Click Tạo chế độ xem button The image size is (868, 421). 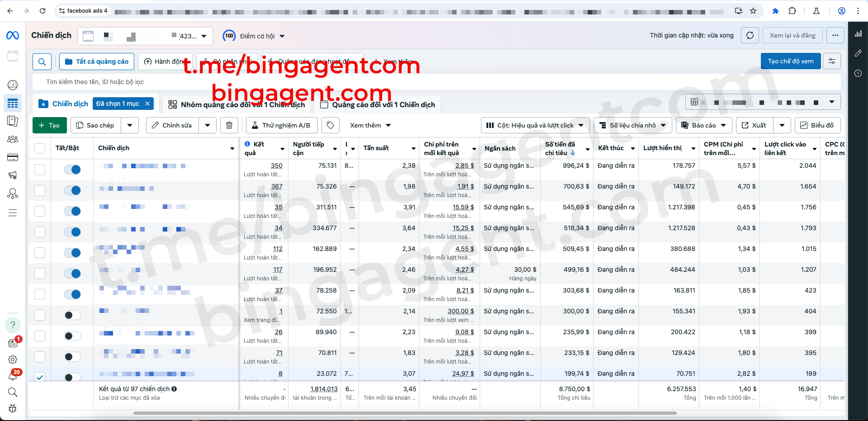[x=791, y=61]
